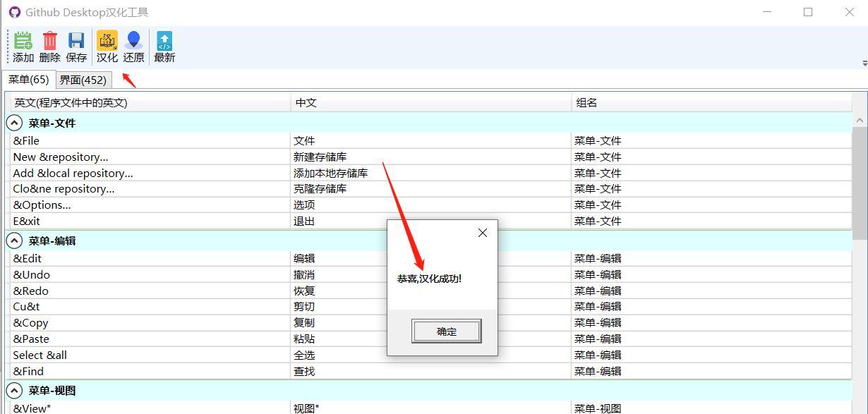Click the 添加 (add) toolbar icon
The width and height of the screenshot is (868, 414).
click(x=23, y=47)
